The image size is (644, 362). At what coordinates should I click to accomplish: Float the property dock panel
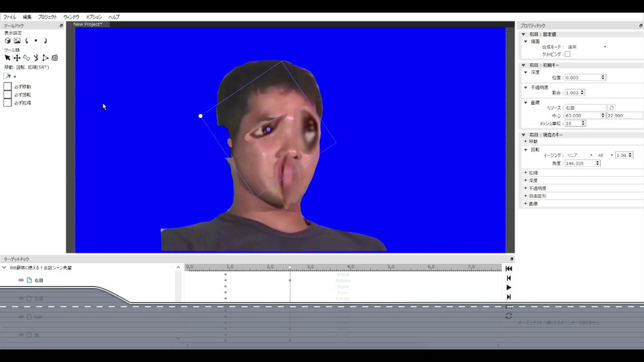[641, 25]
